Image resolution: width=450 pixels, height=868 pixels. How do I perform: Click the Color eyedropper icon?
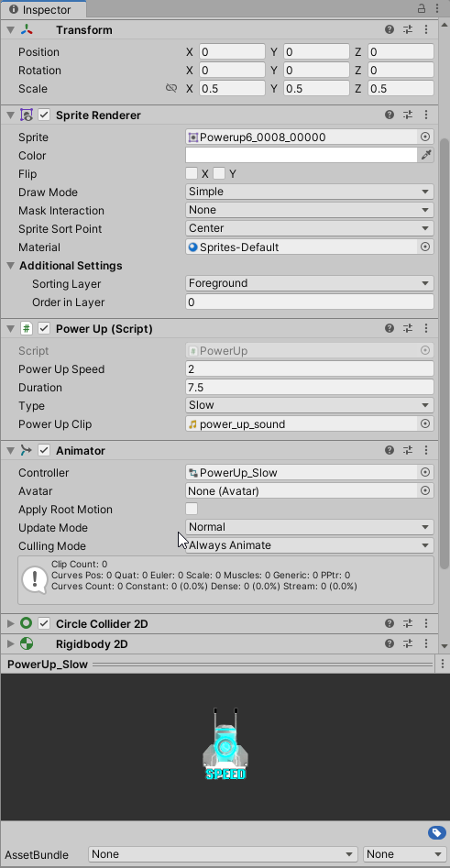425,156
